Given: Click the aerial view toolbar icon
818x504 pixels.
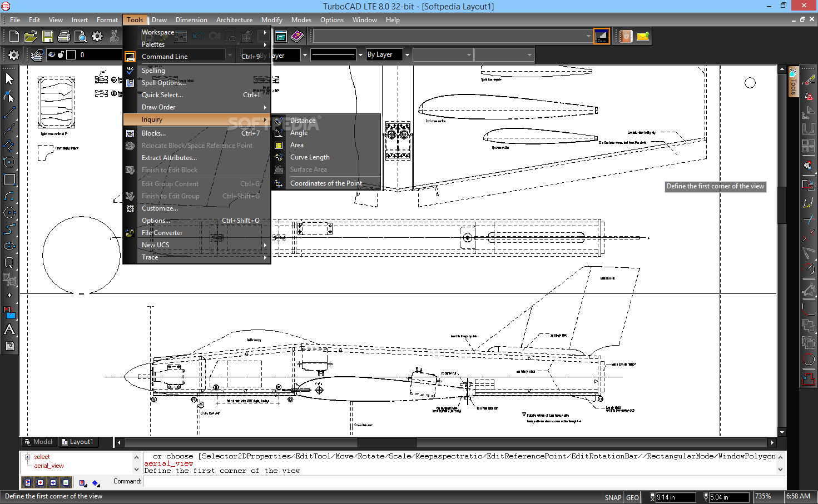Looking at the screenshot, I should [601, 37].
